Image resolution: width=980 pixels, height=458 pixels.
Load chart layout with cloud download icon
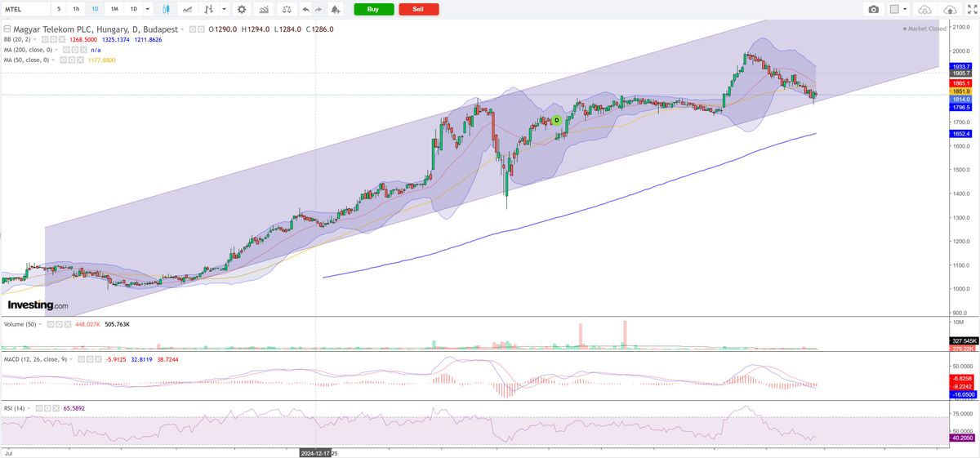tap(924, 9)
